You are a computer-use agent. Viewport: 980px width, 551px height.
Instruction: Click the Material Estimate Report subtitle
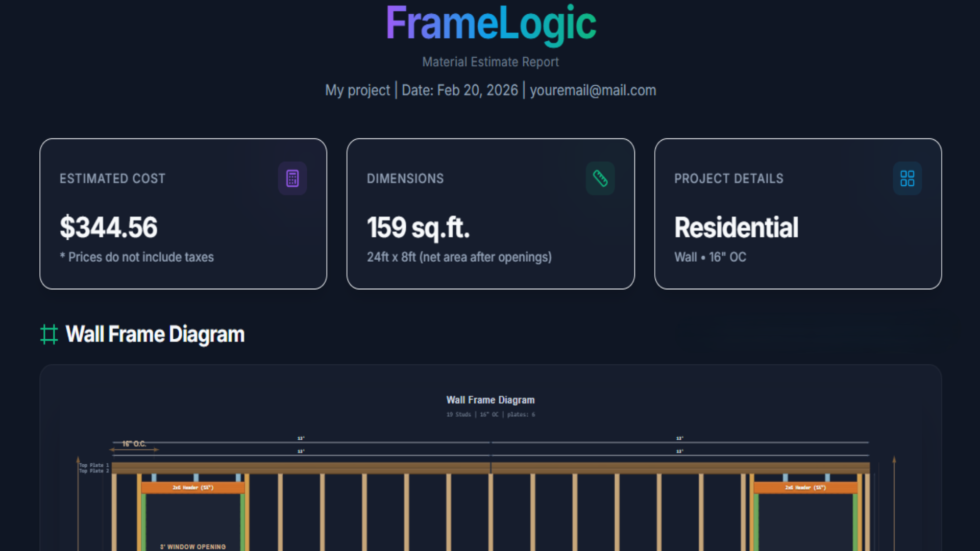[490, 62]
